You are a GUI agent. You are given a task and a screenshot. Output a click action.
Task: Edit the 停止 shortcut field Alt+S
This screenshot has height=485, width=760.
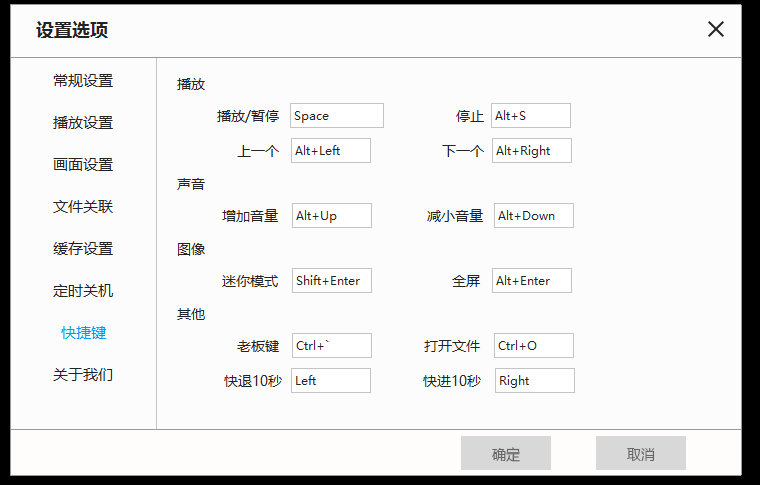(530, 115)
